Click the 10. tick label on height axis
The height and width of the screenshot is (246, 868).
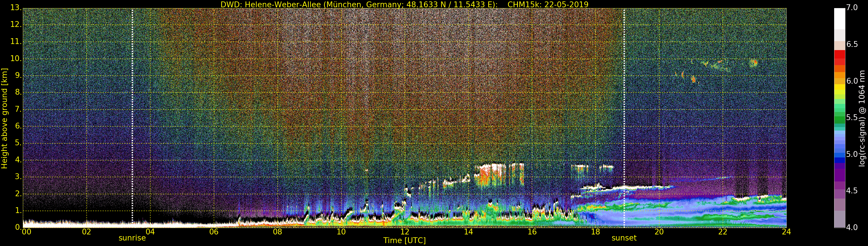(15, 58)
